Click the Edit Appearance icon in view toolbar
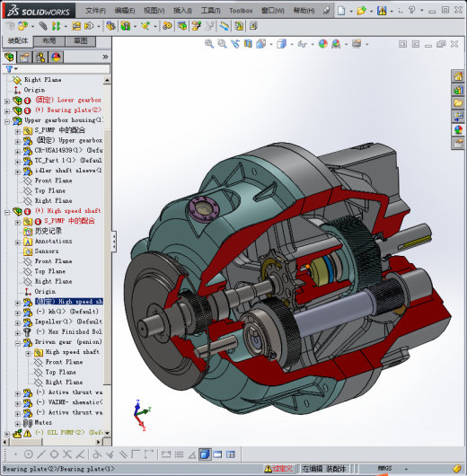 tap(322, 44)
